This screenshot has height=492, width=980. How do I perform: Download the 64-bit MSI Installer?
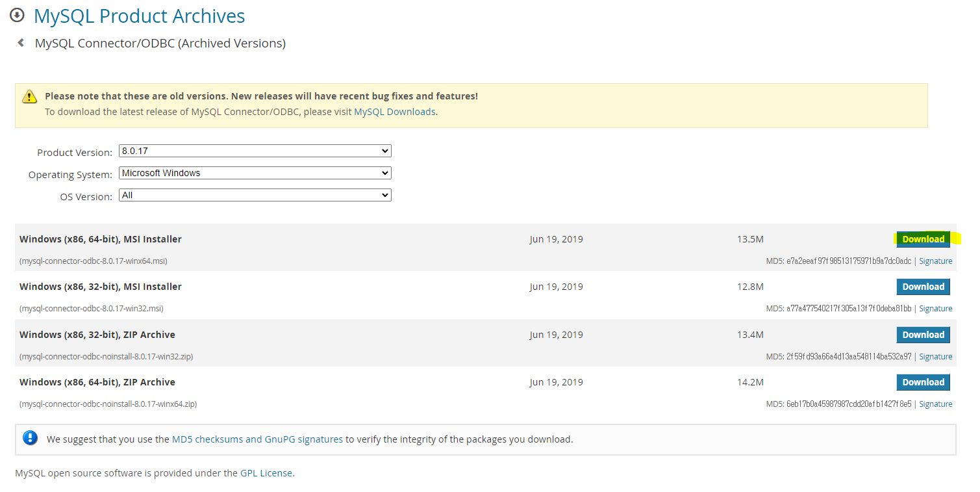coord(923,239)
